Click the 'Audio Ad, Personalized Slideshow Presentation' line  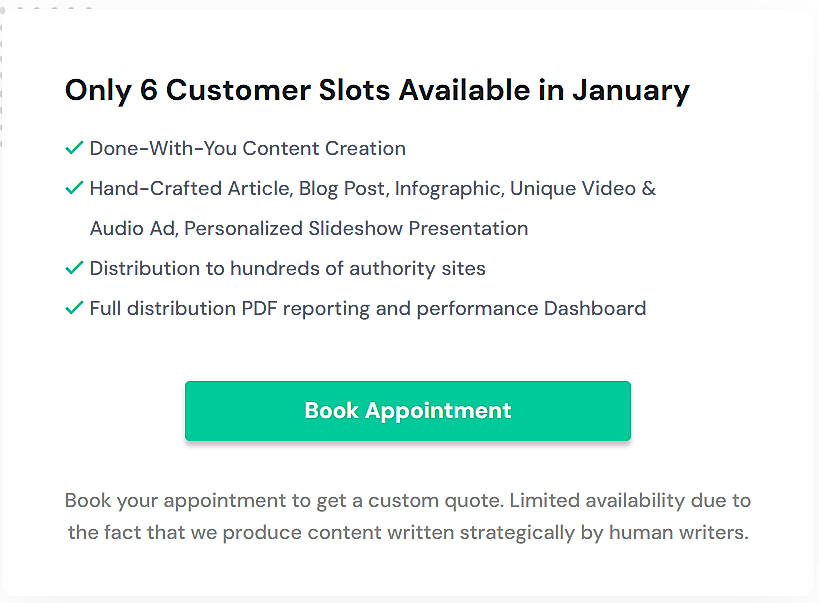pos(309,229)
